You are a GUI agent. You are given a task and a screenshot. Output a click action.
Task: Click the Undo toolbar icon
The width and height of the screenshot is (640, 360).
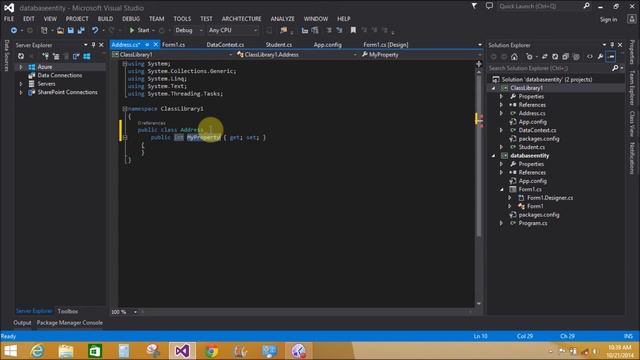(95, 30)
